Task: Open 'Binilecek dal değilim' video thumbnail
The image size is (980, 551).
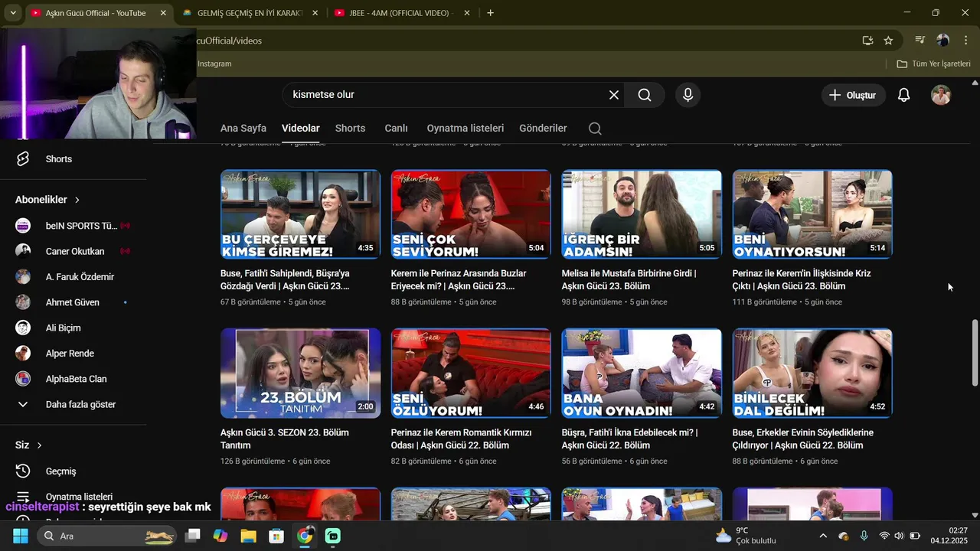Action: (x=812, y=373)
